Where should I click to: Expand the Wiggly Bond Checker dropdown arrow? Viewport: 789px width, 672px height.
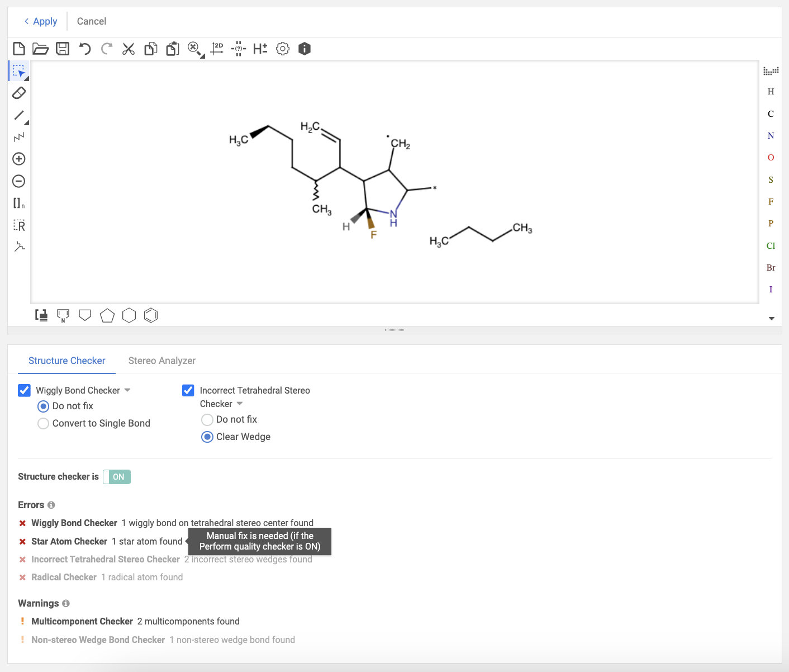(x=127, y=390)
